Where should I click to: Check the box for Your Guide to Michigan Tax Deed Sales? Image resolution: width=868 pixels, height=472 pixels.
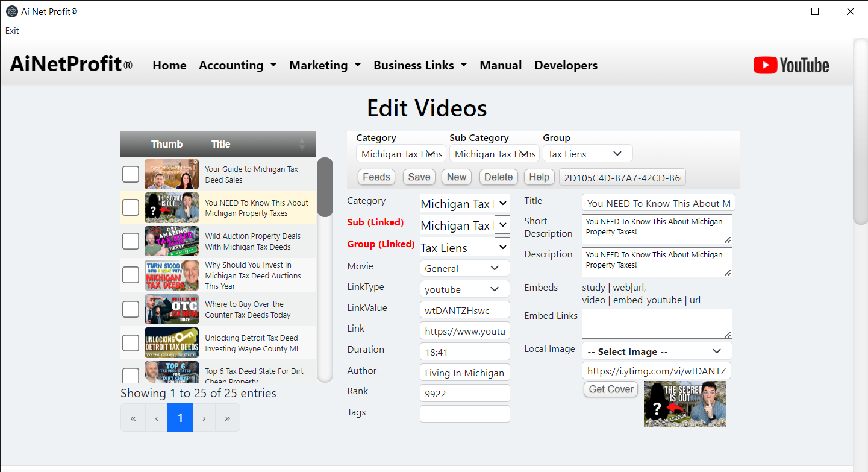pos(131,174)
